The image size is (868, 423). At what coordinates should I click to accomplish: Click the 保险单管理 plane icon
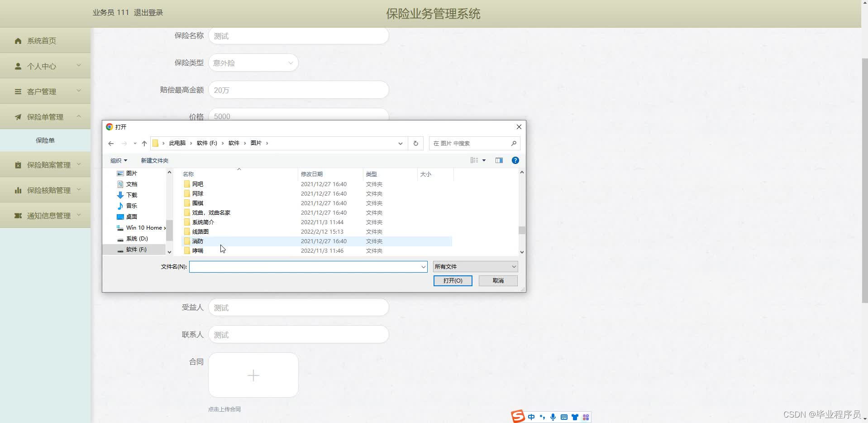click(18, 117)
